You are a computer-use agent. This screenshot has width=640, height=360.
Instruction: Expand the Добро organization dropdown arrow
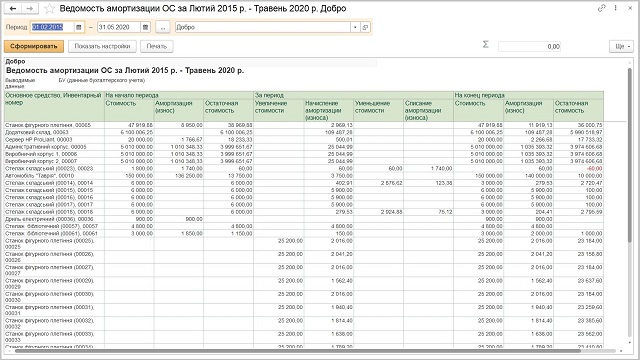tap(355, 27)
